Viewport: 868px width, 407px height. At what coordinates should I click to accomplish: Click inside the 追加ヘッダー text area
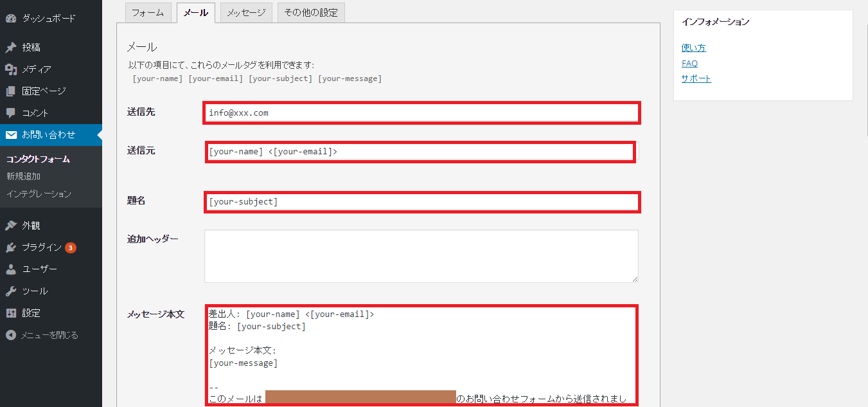pyautogui.click(x=421, y=256)
